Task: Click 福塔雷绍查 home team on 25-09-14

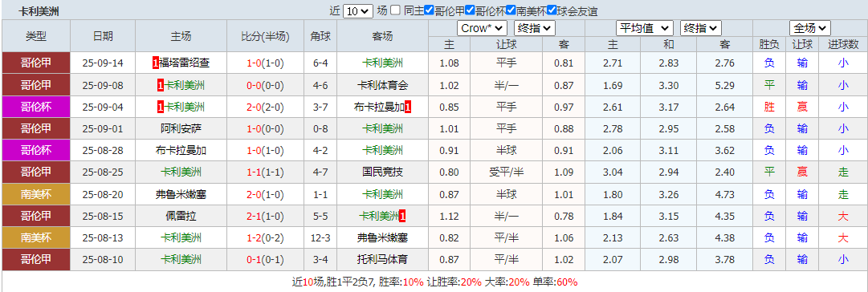Action: pyautogui.click(x=185, y=63)
